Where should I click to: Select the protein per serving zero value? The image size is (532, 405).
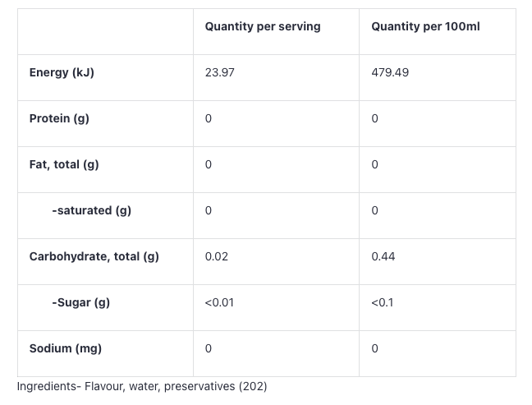209,118
